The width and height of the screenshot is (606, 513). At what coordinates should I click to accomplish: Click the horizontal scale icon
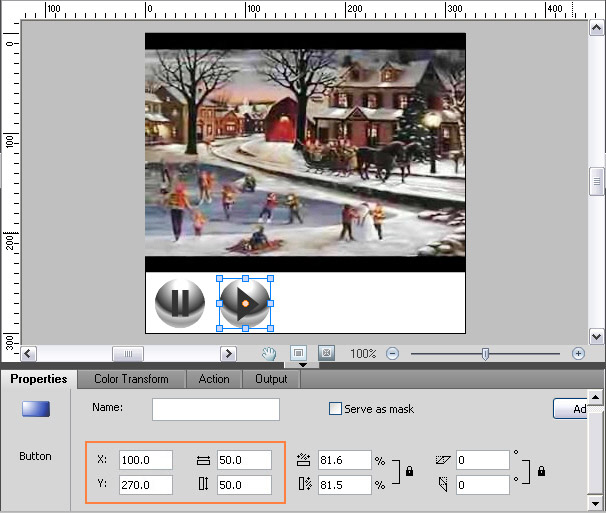(x=304, y=460)
